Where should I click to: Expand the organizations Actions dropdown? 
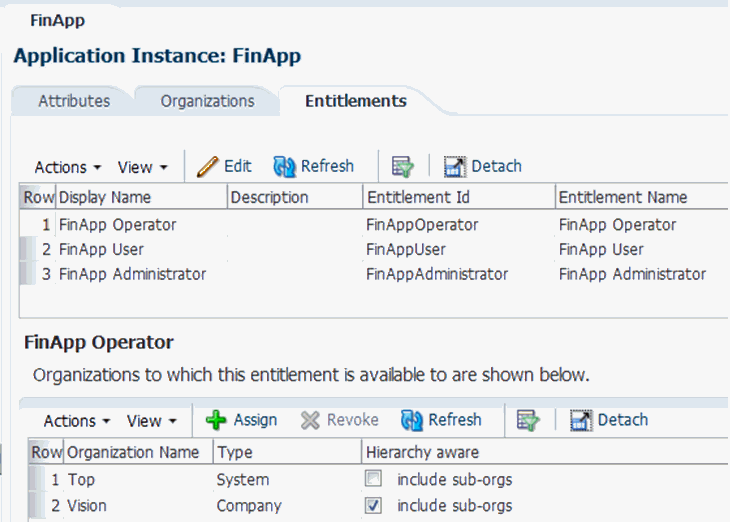[77, 421]
